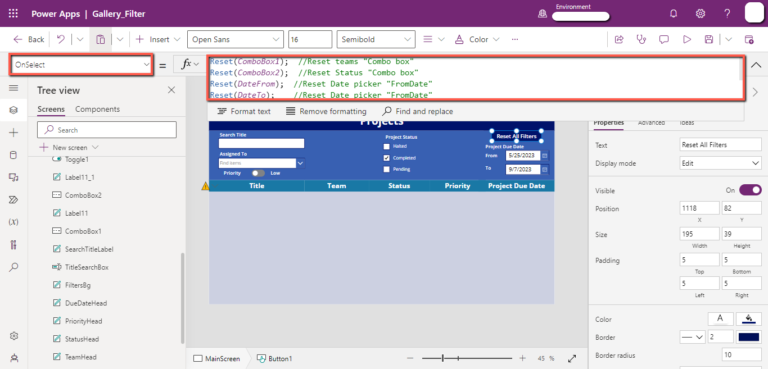The height and width of the screenshot is (369, 768).
Task: Open the Data pane in left sidebar
Action: coord(13,155)
